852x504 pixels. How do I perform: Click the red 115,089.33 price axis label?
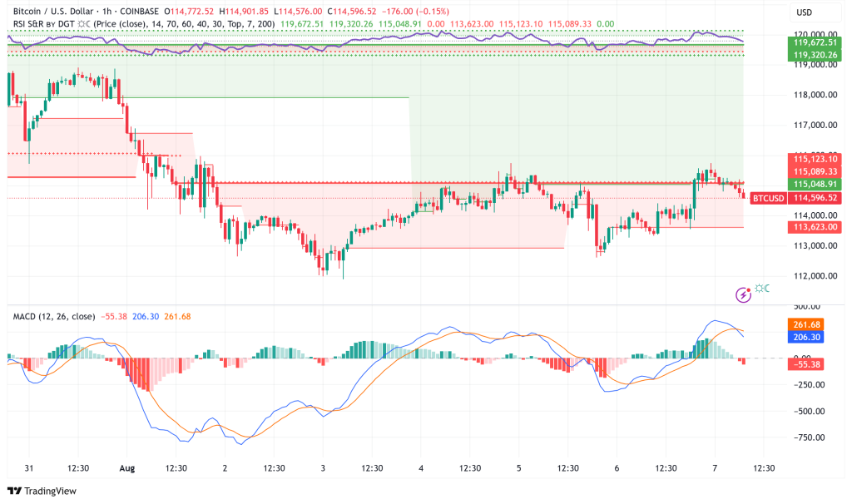coord(815,171)
